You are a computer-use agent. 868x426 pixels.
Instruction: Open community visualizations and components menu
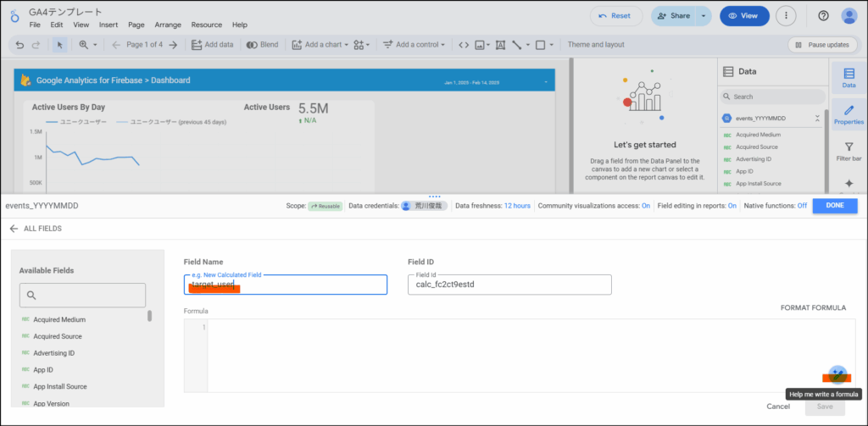(x=361, y=45)
